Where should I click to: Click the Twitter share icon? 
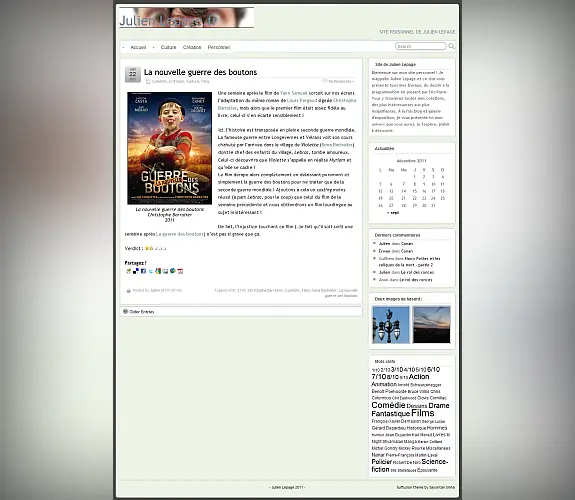pos(151,271)
